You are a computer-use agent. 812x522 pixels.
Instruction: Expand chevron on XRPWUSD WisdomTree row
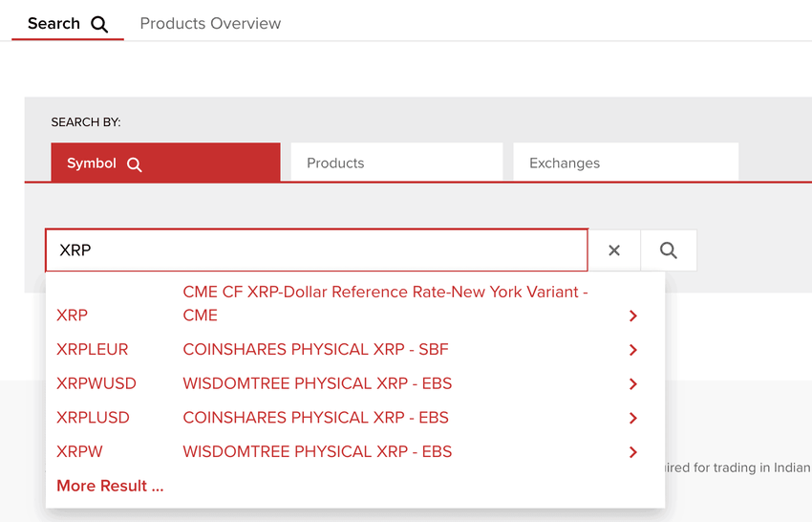pyautogui.click(x=632, y=384)
